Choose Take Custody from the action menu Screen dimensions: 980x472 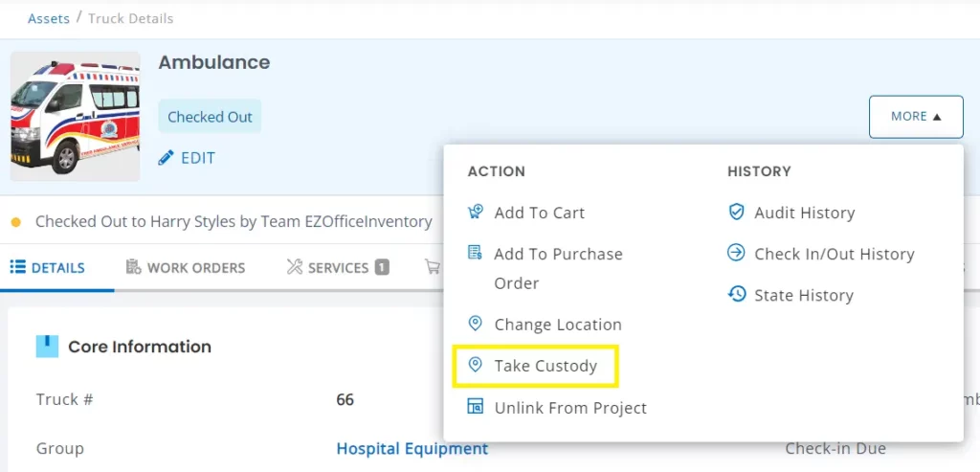545,366
